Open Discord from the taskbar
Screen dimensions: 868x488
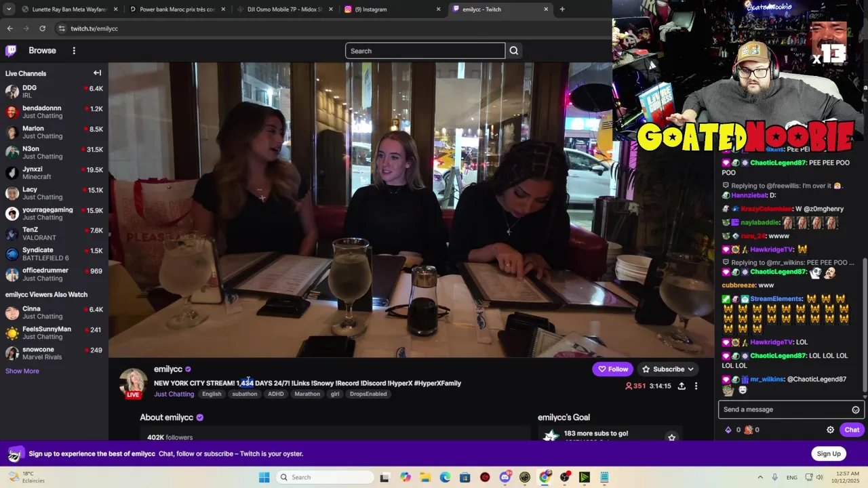505,477
